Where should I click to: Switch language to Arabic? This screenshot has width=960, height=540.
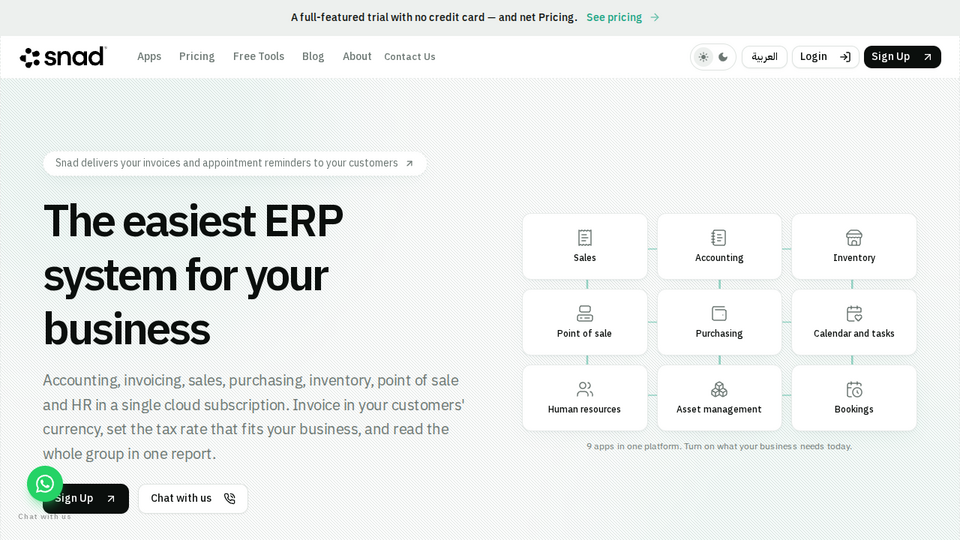pyautogui.click(x=765, y=57)
